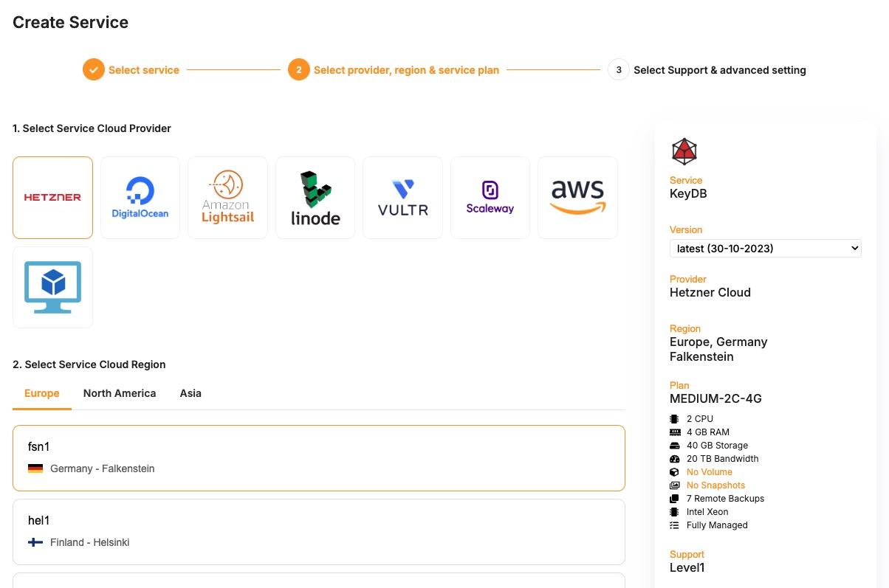Click the Germany flag on fsn1
Image resolution: width=889 pixels, height=588 pixels.
pyautogui.click(x=35, y=468)
